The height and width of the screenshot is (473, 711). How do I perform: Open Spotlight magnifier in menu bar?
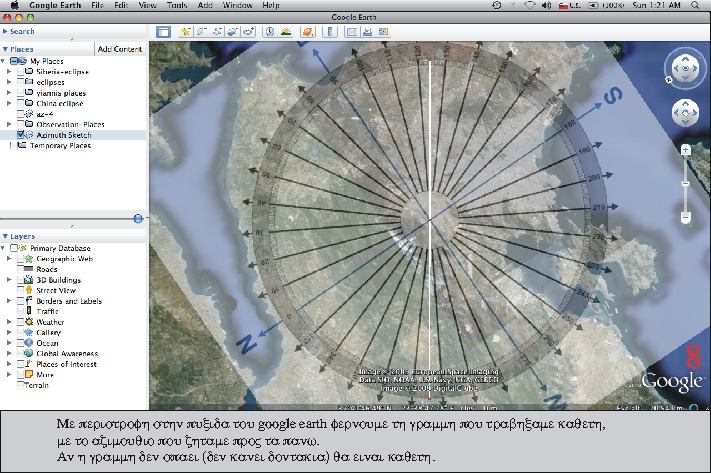pyautogui.click(x=694, y=5)
